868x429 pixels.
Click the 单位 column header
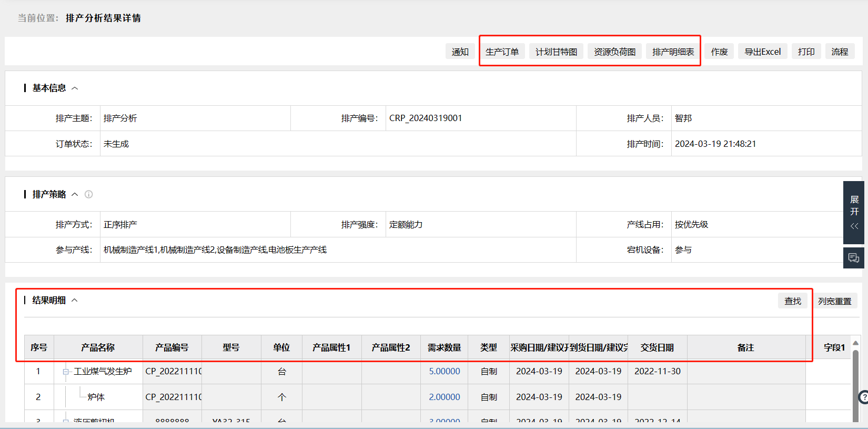coord(281,347)
